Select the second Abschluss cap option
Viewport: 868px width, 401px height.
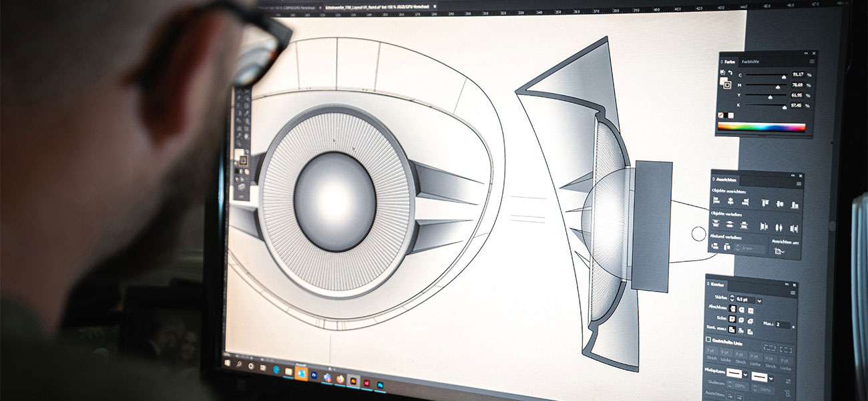pos(741,309)
